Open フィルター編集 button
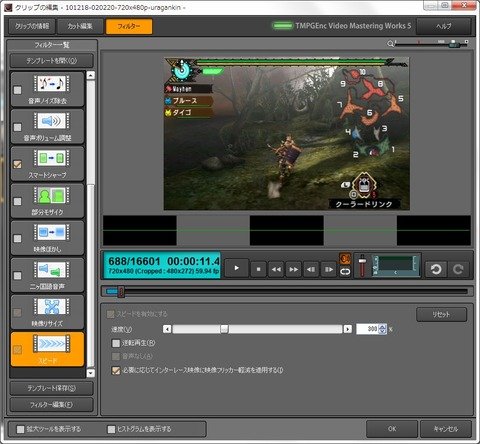The image size is (480, 444). (x=52, y=405)
